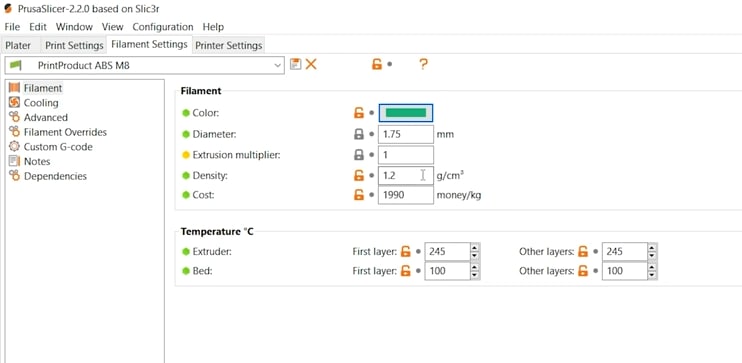Viewport: 742px width, 363px height.
Task: Select Cooling label in the settings tree
Action: [41, 103]
